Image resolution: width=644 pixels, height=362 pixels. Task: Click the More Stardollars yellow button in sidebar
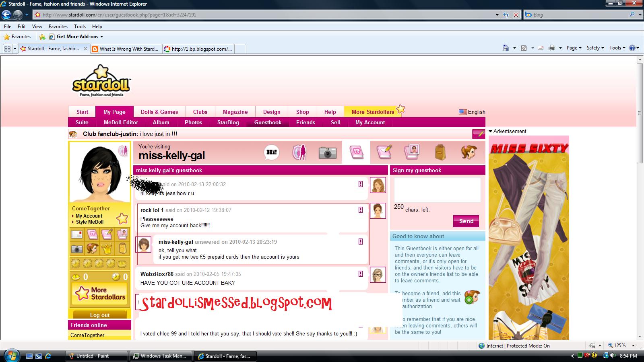(100, 293)
